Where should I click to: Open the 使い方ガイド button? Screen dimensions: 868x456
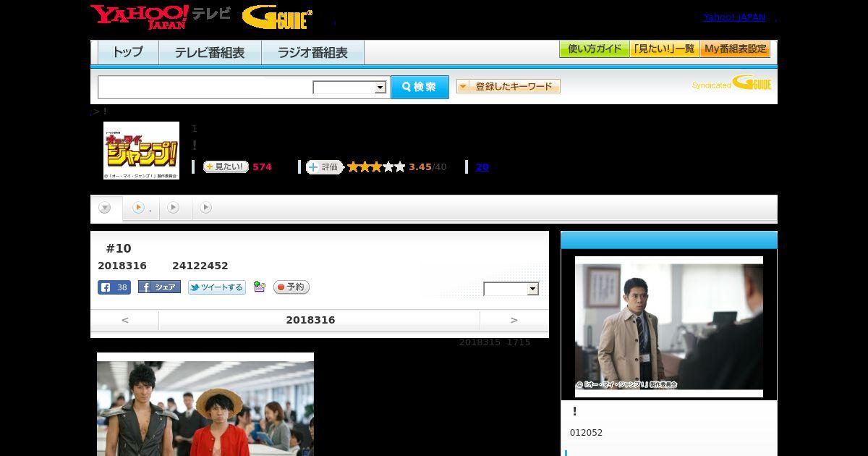coord(594,49)
